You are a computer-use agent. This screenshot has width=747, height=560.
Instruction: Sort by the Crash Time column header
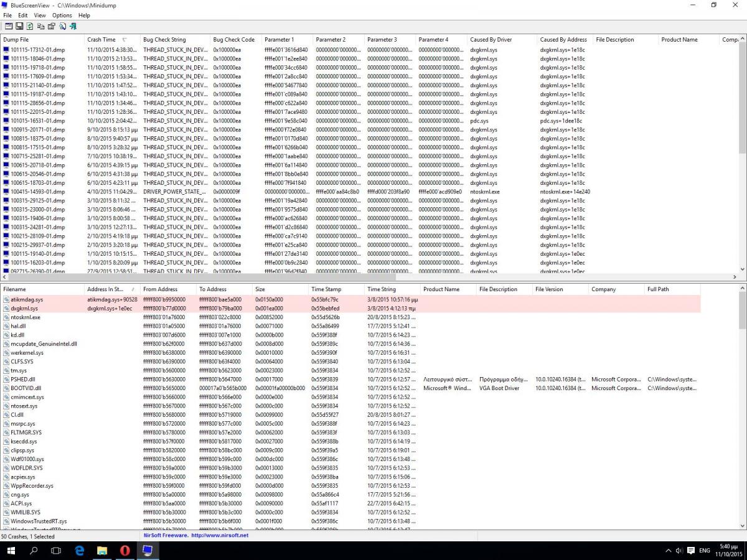click(x=112, y=39)
